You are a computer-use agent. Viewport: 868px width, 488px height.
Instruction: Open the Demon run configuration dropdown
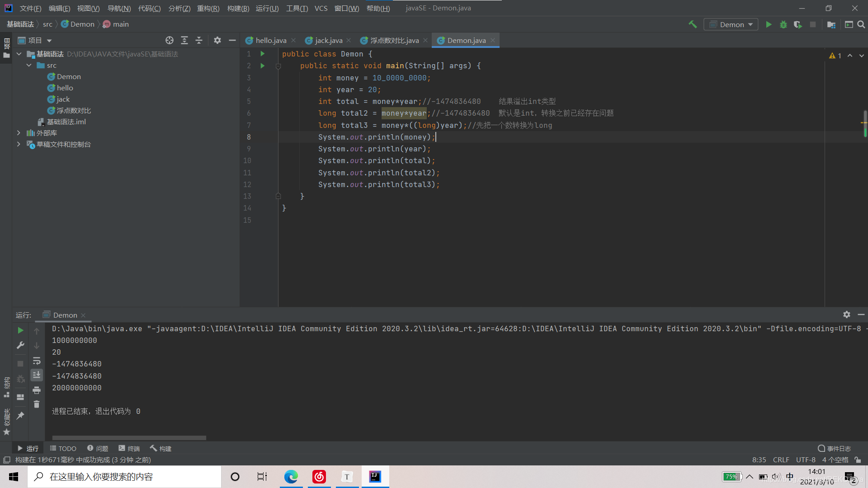[x=731, y=24]
